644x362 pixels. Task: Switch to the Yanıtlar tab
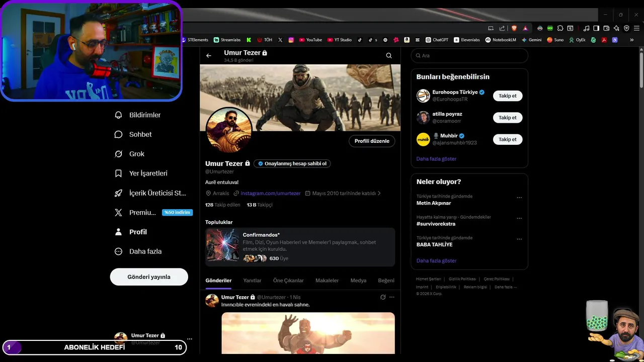[x=252, y=281]
